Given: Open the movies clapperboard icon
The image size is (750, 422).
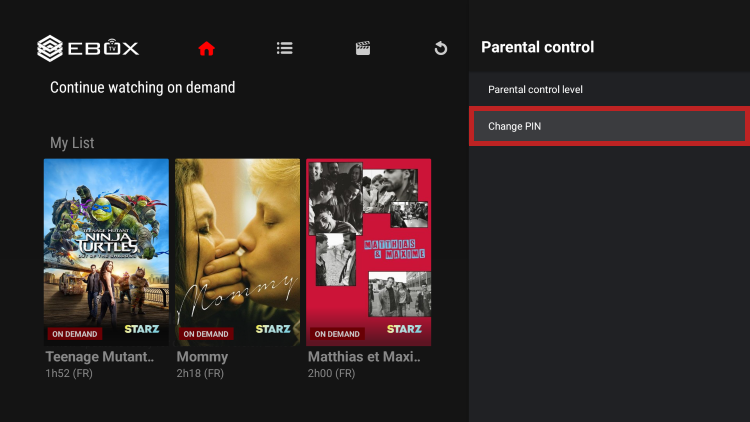Looking at the screenshot, I should [x=363, y=48].
